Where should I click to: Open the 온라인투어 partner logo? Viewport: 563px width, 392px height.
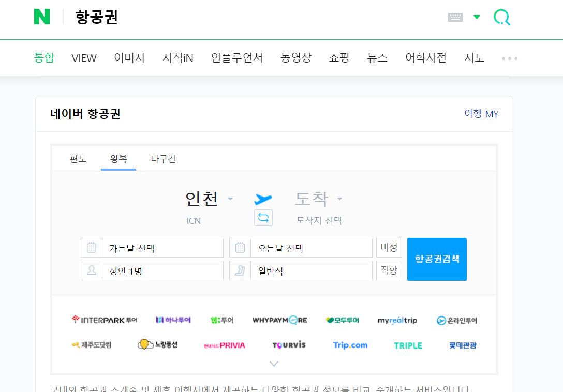pyautogui.click(x=457, y=320)
